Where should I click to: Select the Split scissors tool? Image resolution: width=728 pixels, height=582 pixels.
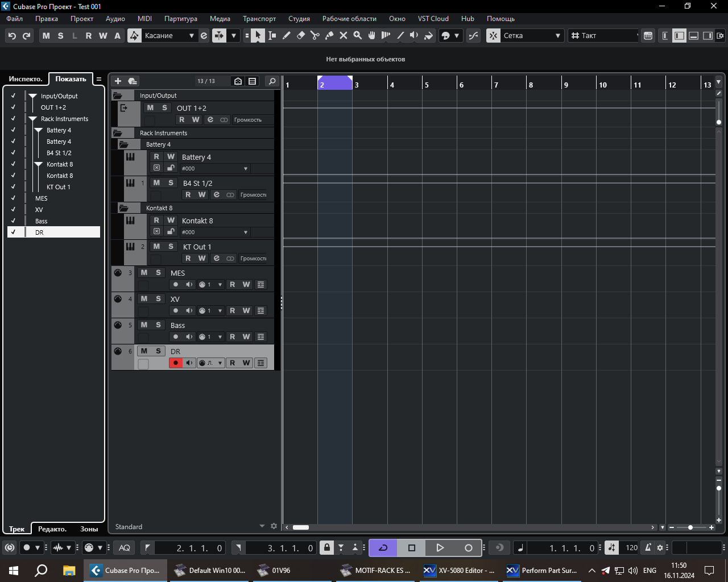point(315,36)
